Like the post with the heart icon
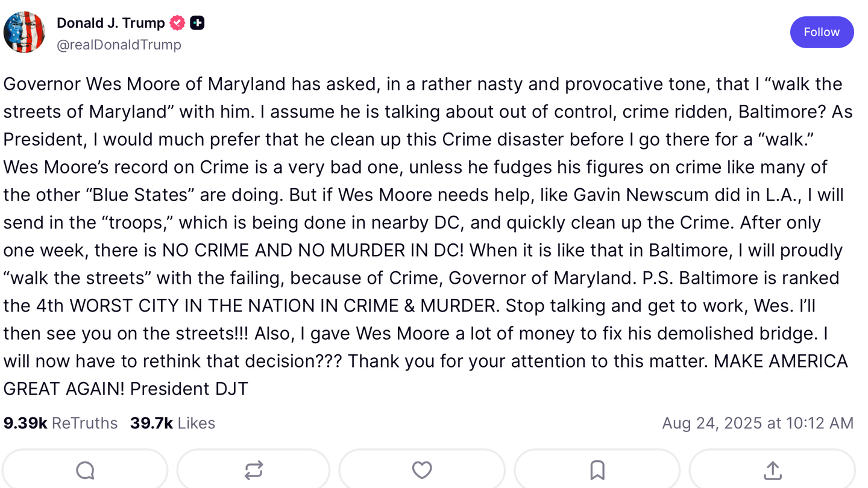Screen dimensions: 868x488 [422, 470]
